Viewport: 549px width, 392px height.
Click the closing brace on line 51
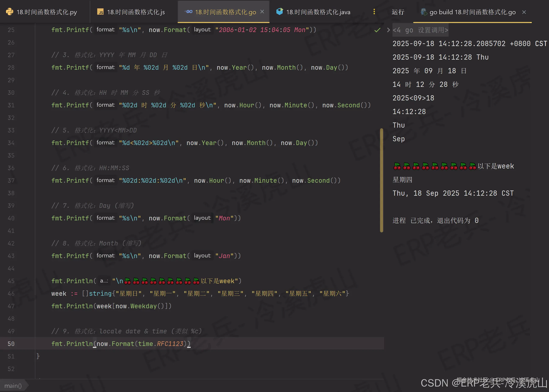tap(38, 356)
